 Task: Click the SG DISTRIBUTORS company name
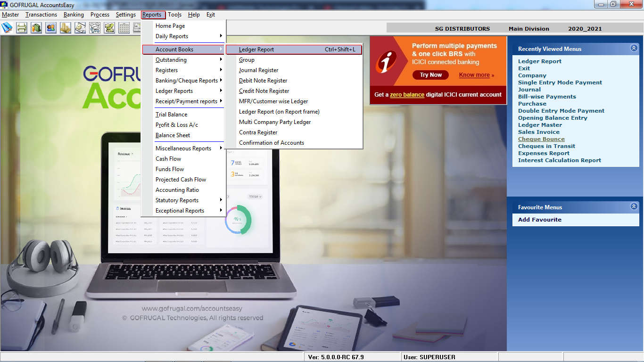point(462,29)
